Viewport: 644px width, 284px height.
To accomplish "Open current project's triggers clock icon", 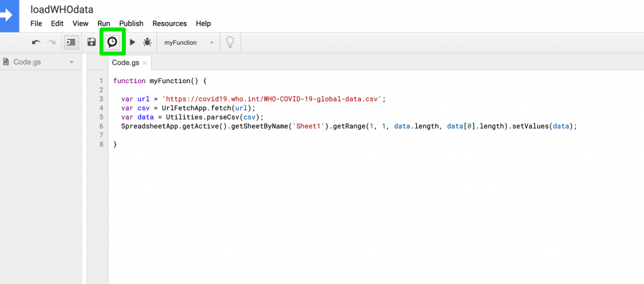I will tap(112, 42).
